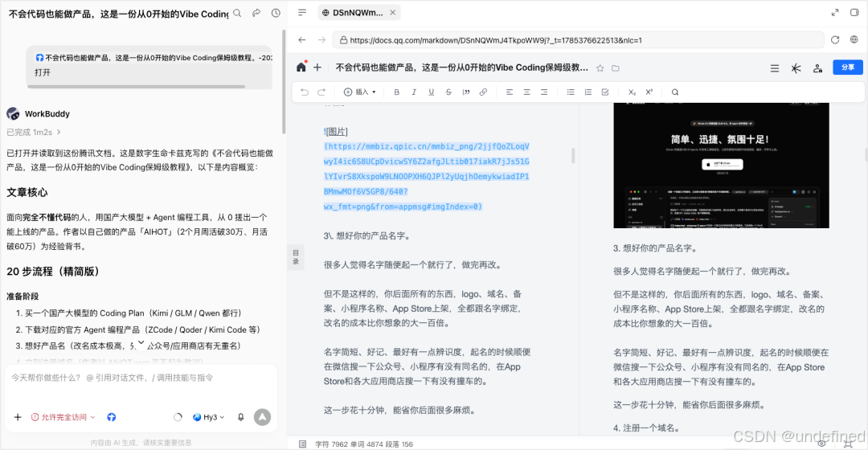Open collaborator permission settings icon
The width and height of the screenshot is (868, 450).
(817, 68)
